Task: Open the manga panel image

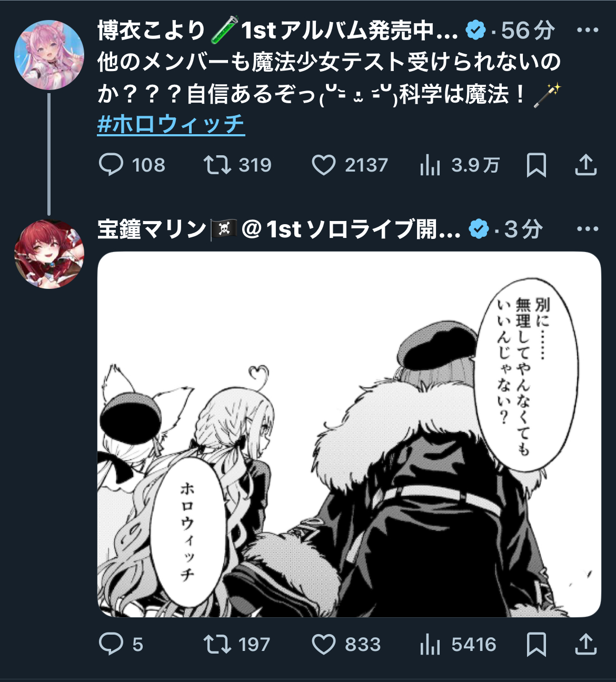Action: (x=349, y=434)
